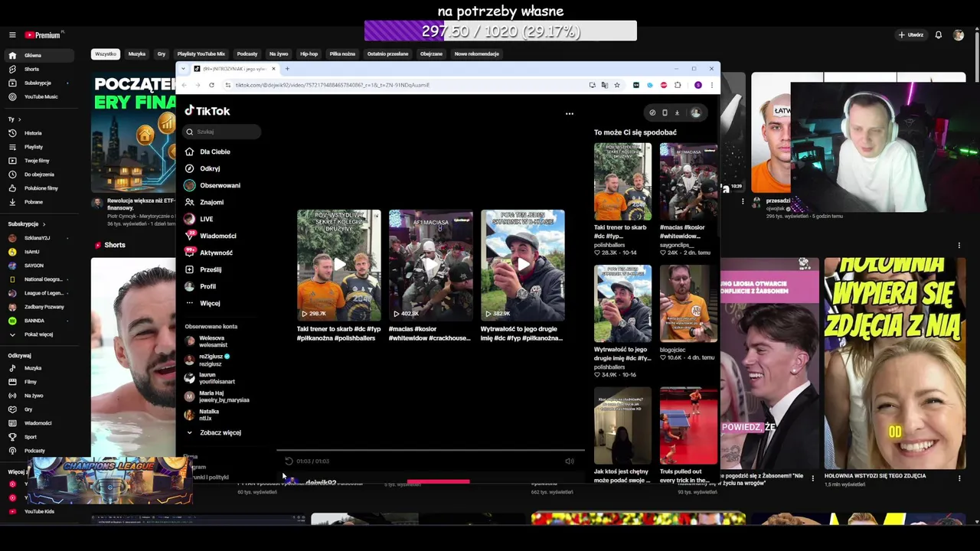Select the Podcasty filter chip on YouTube
The height and width of the screenshot is (551, 980).
247,54
